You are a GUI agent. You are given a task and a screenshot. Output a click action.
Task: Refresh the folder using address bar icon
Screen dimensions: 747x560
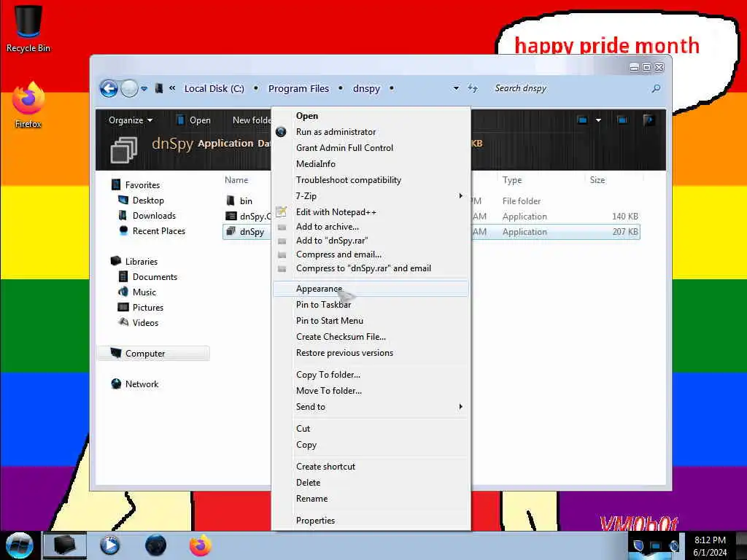472,88
